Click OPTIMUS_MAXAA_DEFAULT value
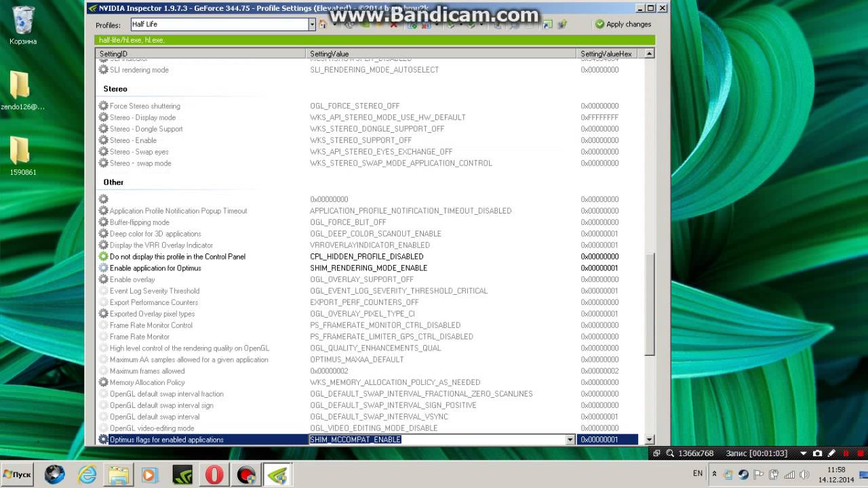Image resolution: width=868 pixels, height=488 pixels. pos(357,360)
